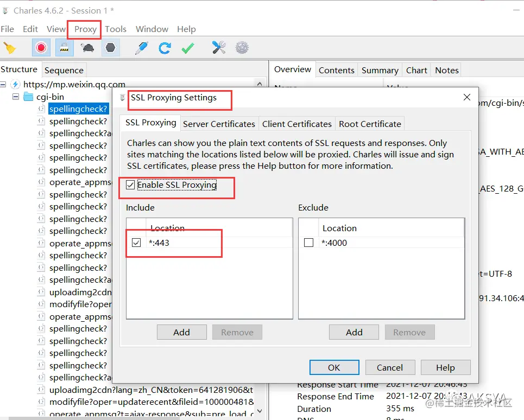Switch to Client Certificates tab
The width and height of the screenshot is (524, 420).
297,124
